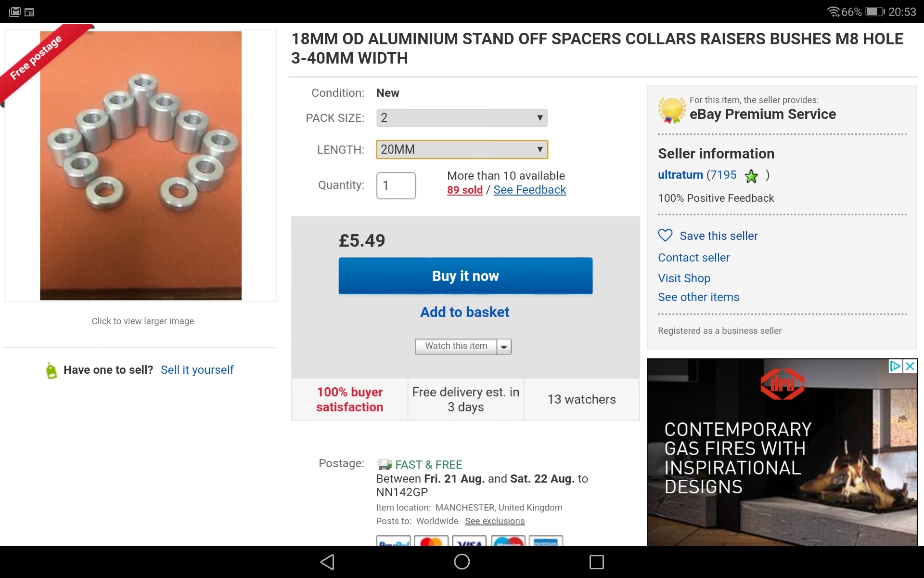Click the sell tag icon

click(51, 370)
